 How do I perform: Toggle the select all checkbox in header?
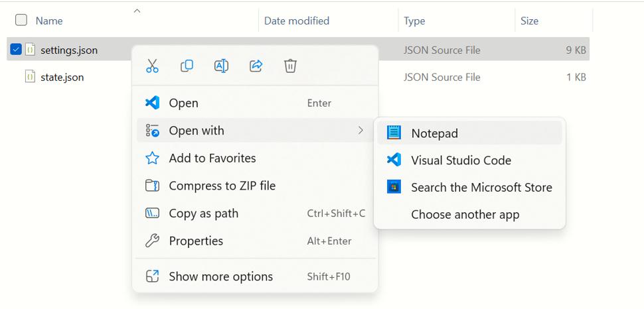point(21,20)
